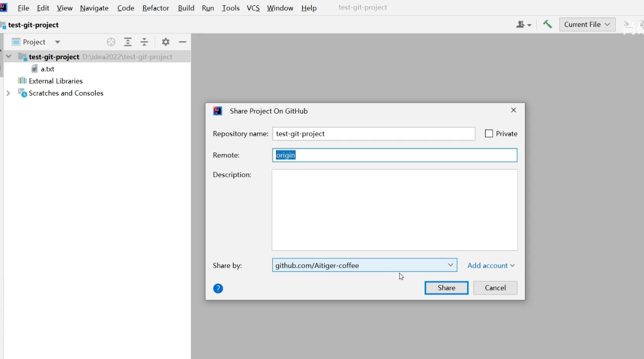Click the test-git-project breadcrumb in navigation bar
The width and height of the screenshot is (644, 359).
click(x=33, y=25)
